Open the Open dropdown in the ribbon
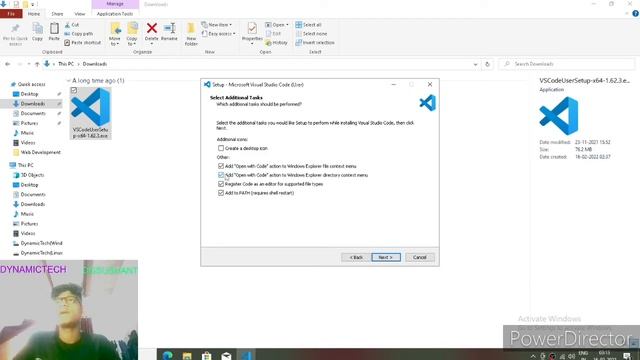 tap(277, 25)
